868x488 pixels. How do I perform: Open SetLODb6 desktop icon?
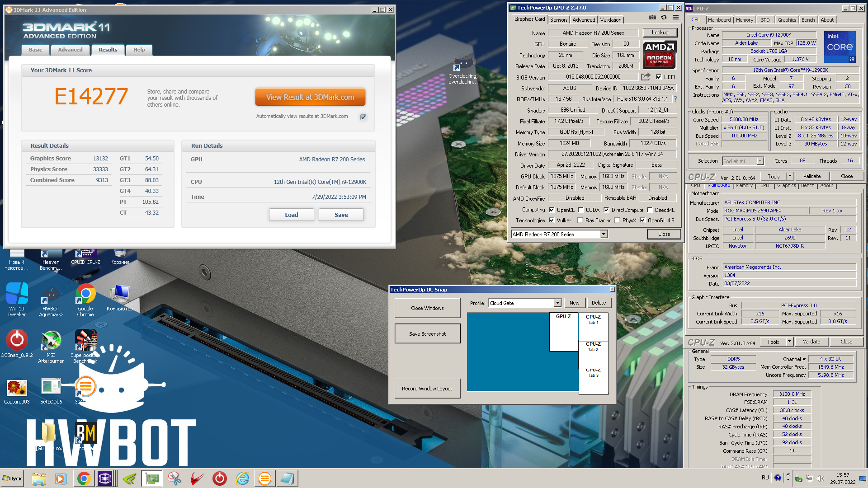(x=51, y=391)
